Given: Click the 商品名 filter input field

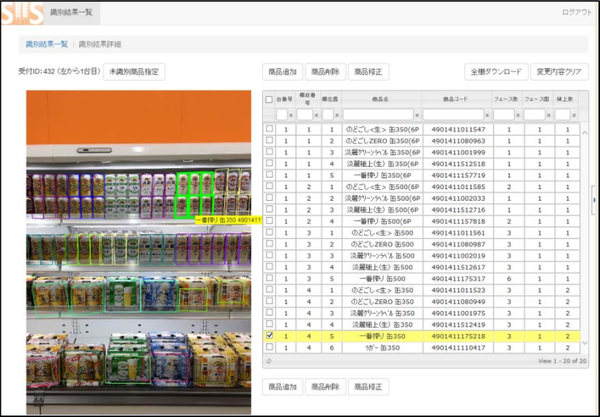Looking at the screenshot, I should coord(378,114).
